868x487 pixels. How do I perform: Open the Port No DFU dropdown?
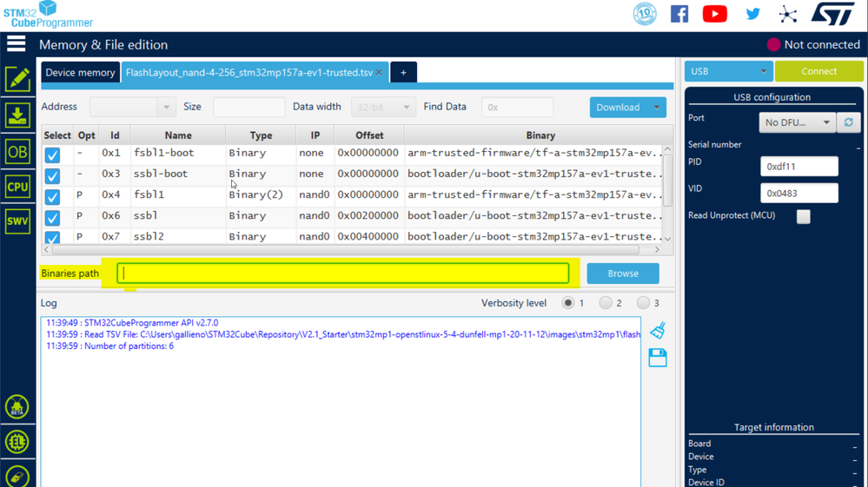tap(797, 122)
